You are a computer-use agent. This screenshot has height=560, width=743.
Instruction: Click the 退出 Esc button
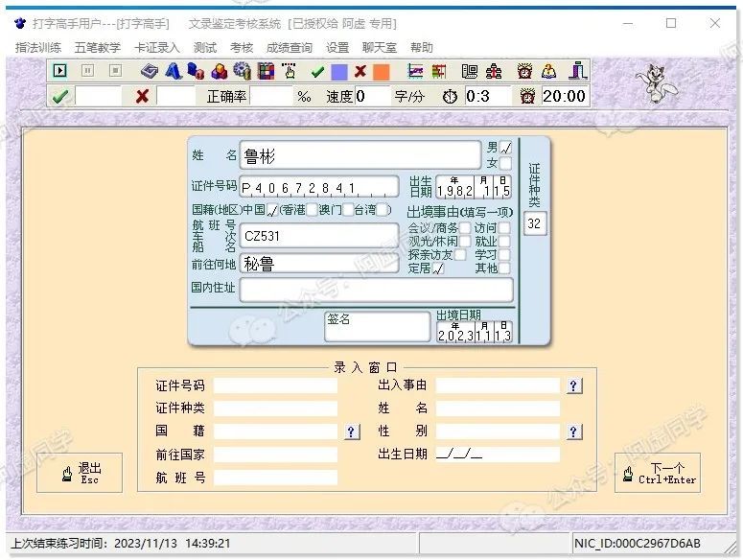tap(80, 473)
